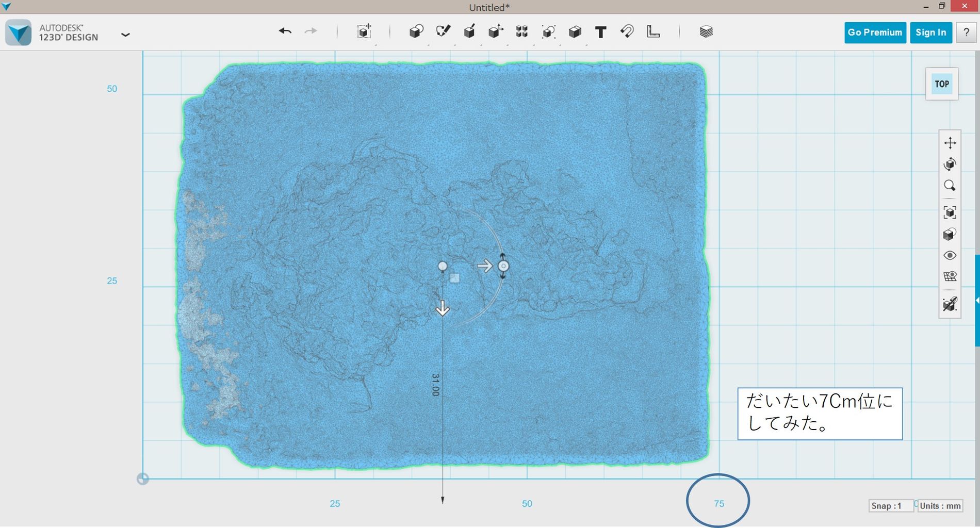
Task: Open the Modify tools
Action: [x=496, y=32]
